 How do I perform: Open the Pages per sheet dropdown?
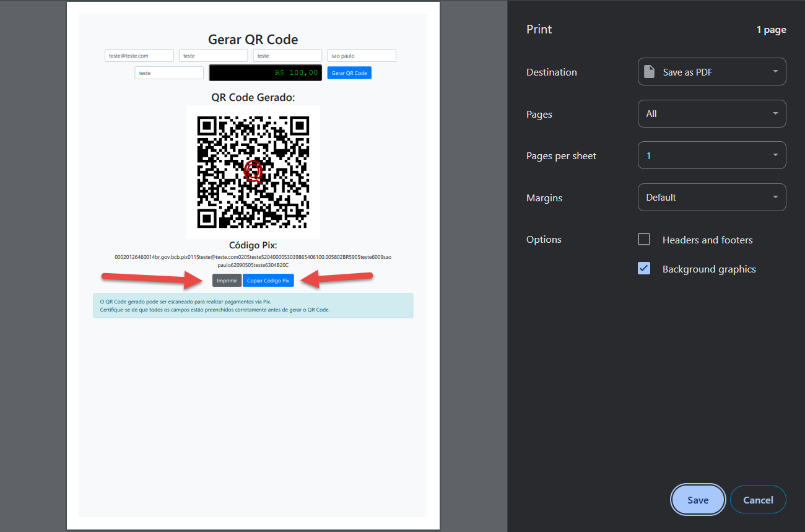coord(711,155)
